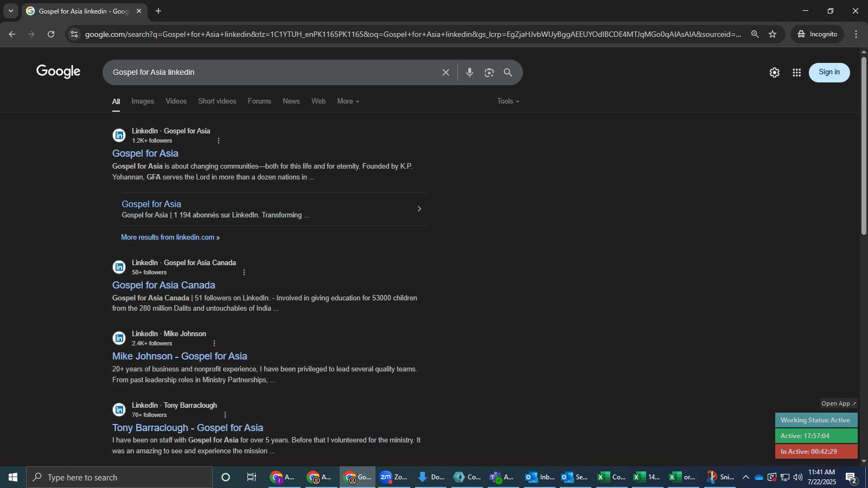Click the In Active: 00:42:29 timer
Viewport: 868px width, 488px height.
pyautogui.click(x=816, y=452)
